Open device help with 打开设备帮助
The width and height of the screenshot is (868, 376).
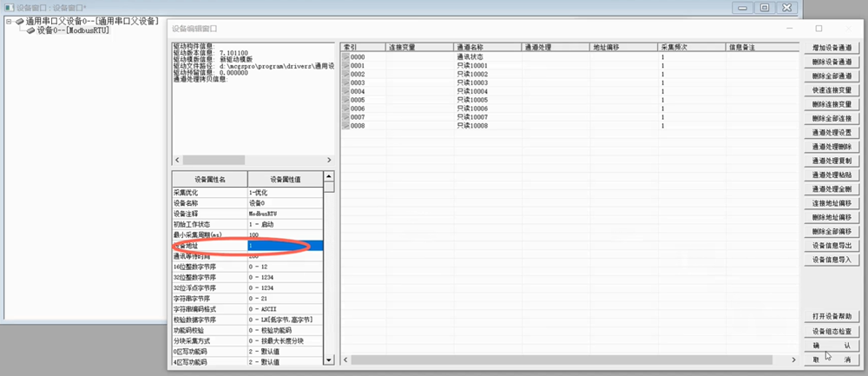coord(831,315)
